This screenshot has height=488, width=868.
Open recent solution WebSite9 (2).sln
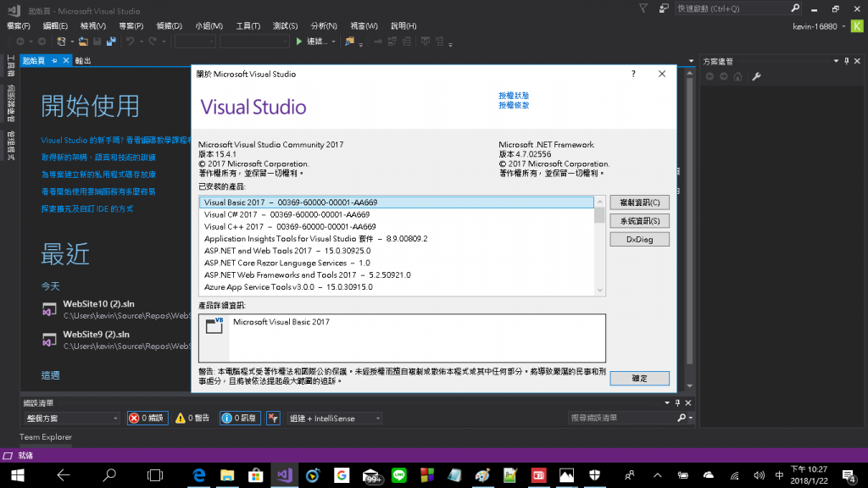click(116, 340)
